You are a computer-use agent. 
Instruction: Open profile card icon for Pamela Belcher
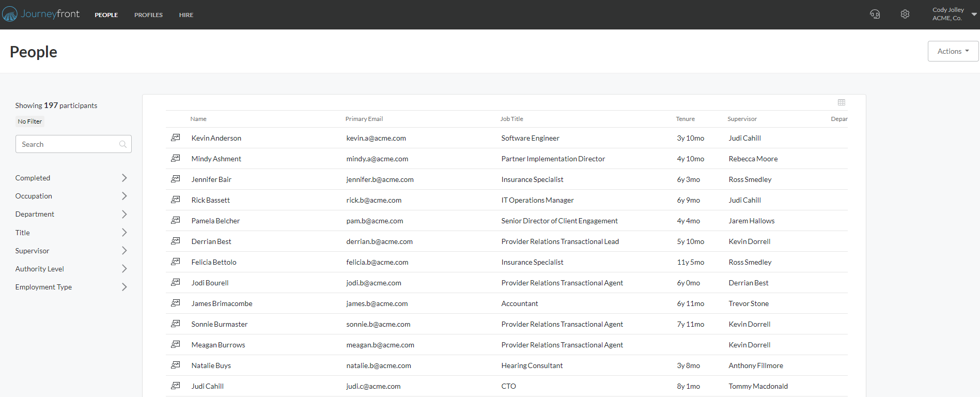(x=176, y=220)
